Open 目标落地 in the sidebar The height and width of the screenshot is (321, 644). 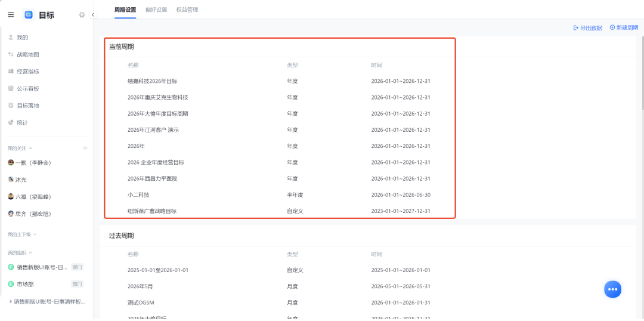pos(28,106)
